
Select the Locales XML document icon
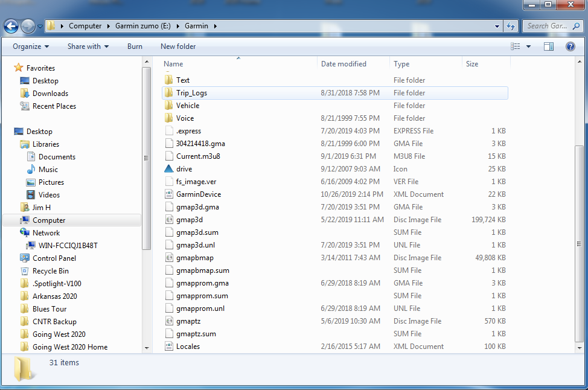click(169, 347)
